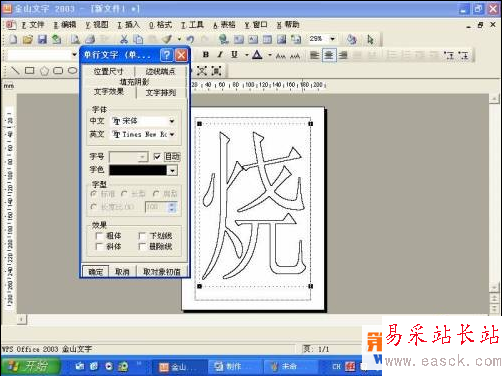Expand the font color arrow dropdown
502x376 pixels.
tap(269, 55)
